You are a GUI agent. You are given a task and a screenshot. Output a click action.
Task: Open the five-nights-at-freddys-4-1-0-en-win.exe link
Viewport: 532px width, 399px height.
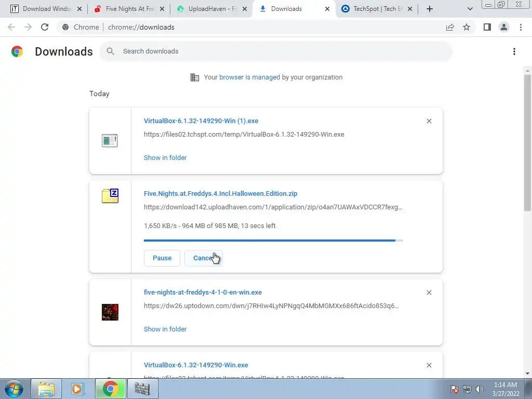pos(203,292)
